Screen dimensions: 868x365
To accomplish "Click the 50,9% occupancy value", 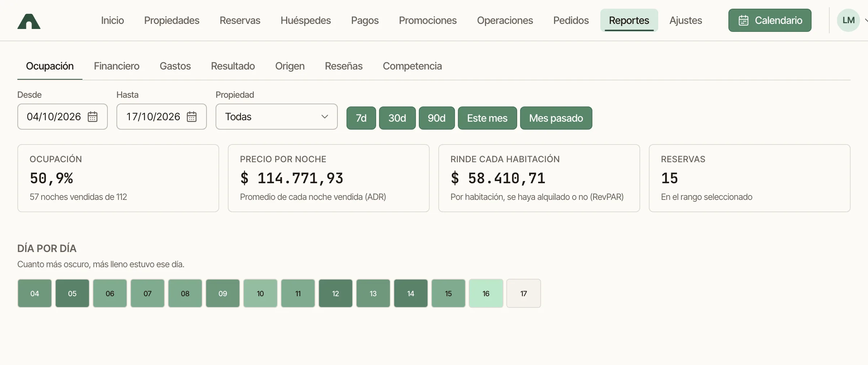I will 51,178.
